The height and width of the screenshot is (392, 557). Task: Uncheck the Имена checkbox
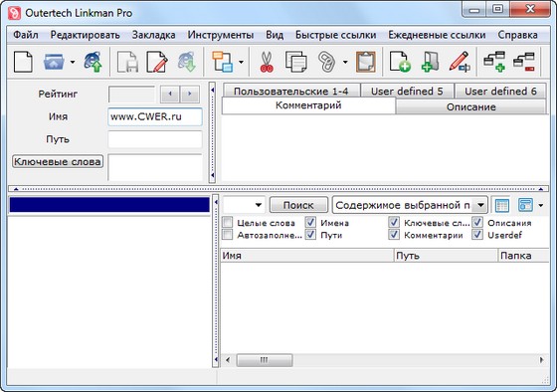310,223
